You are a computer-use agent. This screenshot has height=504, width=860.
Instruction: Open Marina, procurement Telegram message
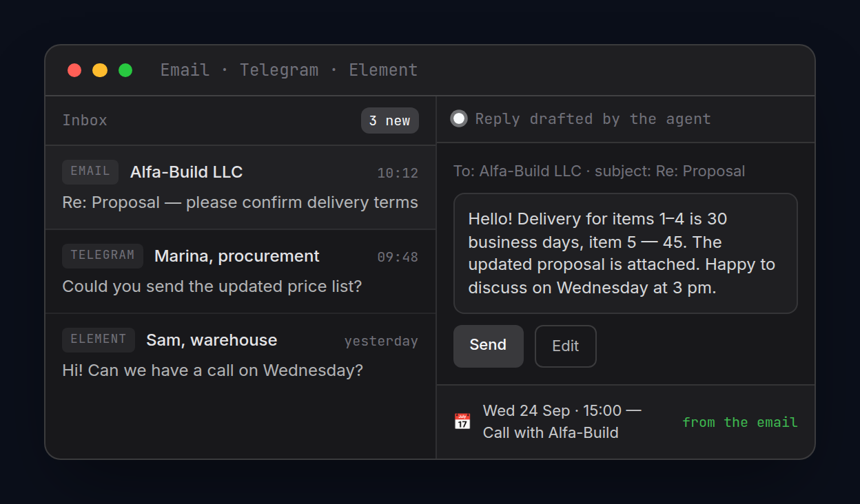[240, 271]
